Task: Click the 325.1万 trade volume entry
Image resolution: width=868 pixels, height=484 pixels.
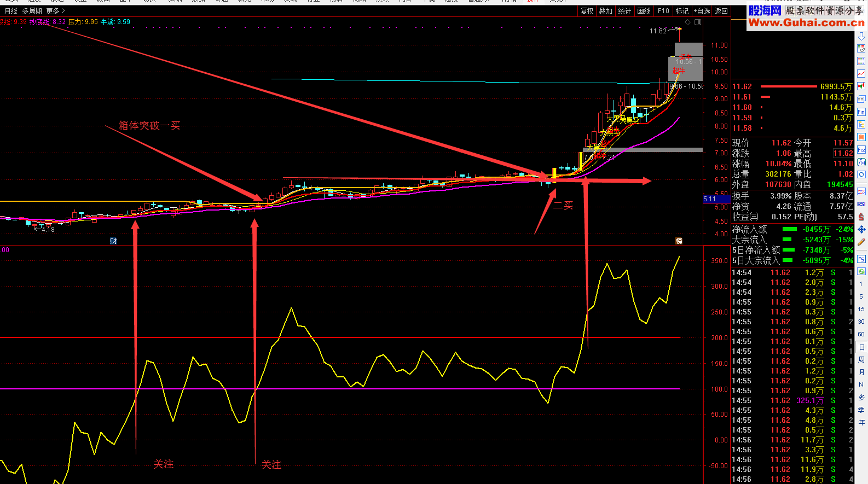Action: coord(810,400)
